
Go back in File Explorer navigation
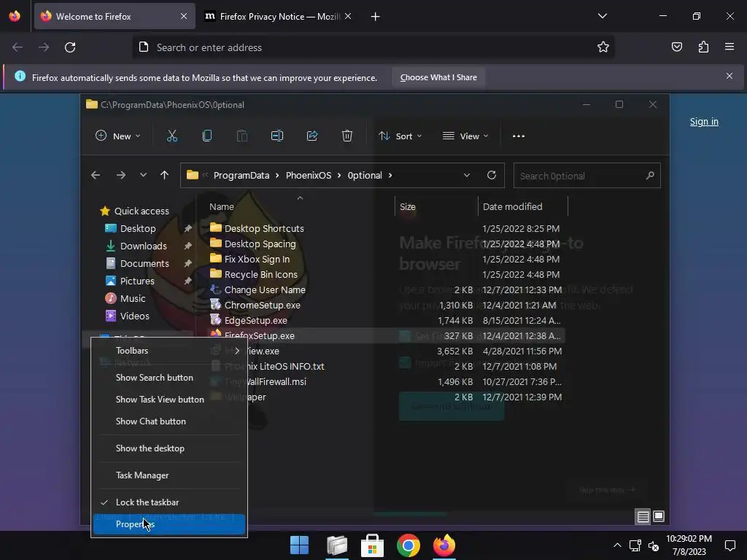tap(96, 175)
